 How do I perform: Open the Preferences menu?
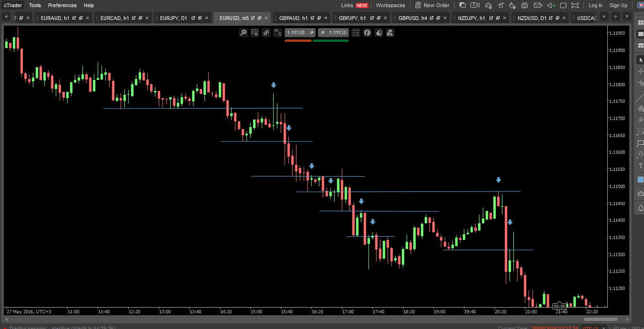(62, 5)
